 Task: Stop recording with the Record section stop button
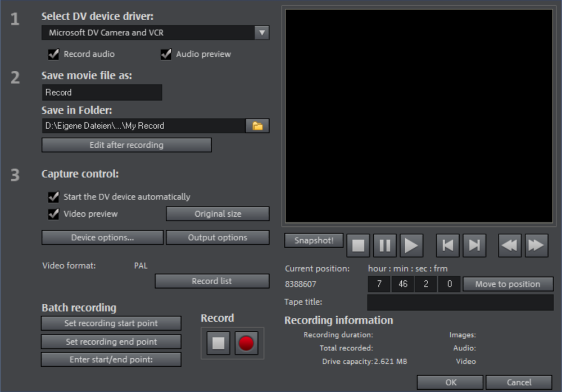pyautogui.click(x=219, y=343)
